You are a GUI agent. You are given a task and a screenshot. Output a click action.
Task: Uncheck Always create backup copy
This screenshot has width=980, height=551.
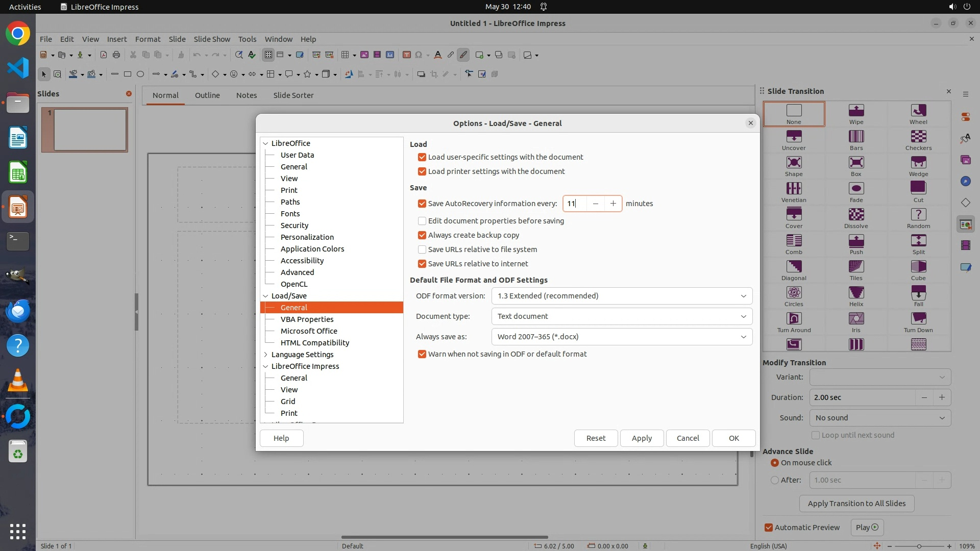[422, 235]
